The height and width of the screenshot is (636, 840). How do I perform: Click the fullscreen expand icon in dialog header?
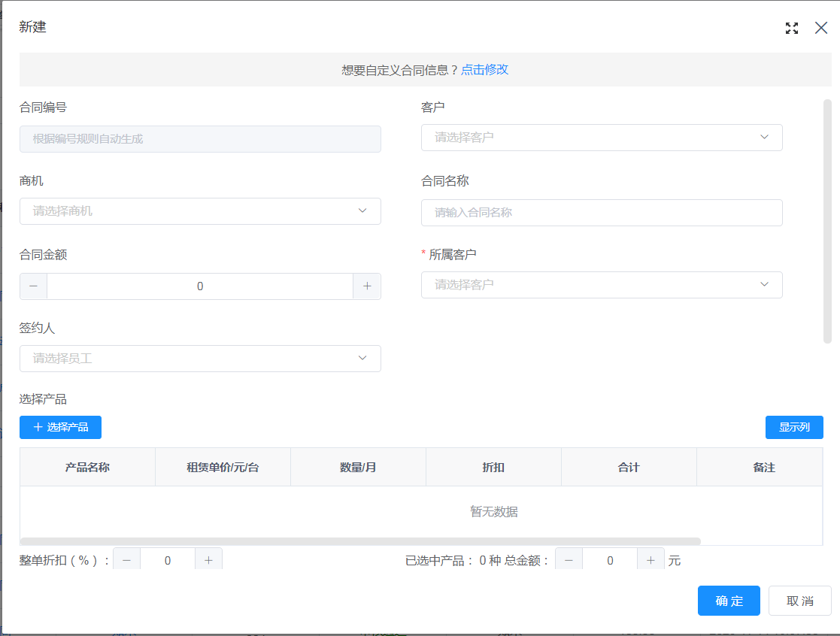(x=791, y=29)
